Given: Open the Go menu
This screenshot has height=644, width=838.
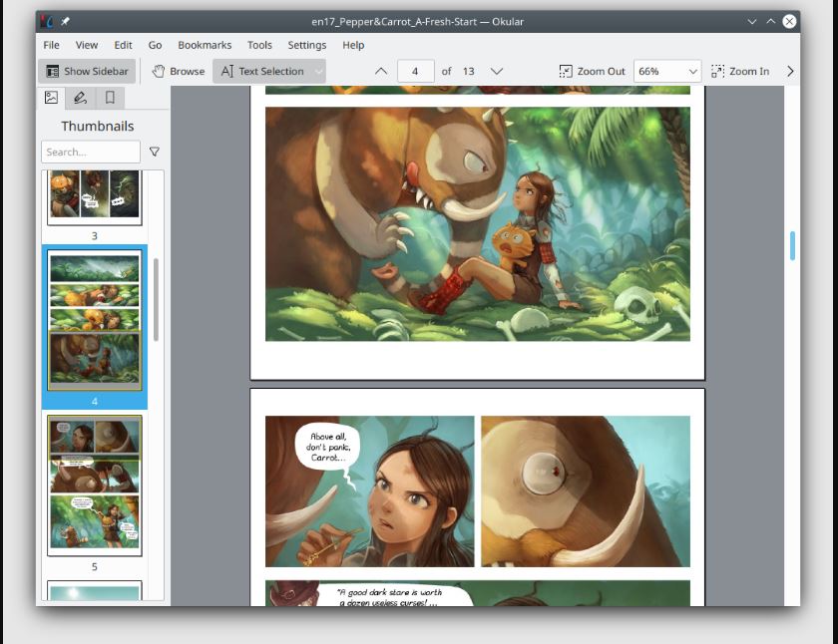Looking at the screenshot, I should pos(155,45).
